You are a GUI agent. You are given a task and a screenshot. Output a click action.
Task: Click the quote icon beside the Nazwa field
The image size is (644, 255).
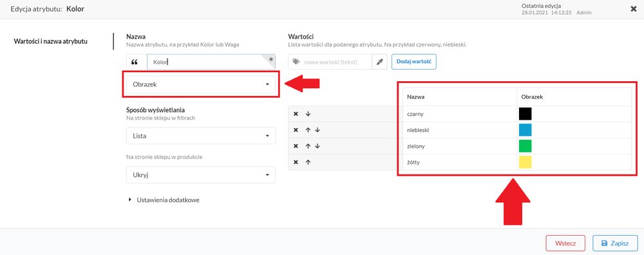pos(135,62)
